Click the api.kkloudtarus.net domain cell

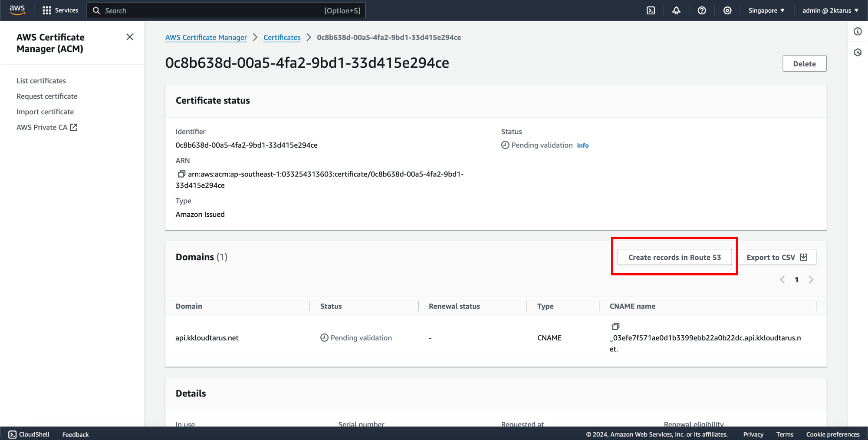coord(207,338)
